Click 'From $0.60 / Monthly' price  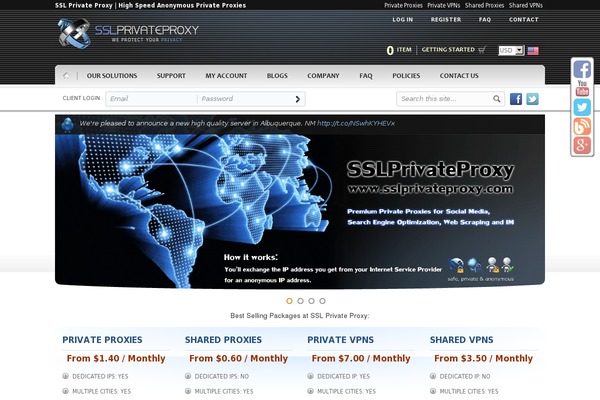(x=238, y=359)
